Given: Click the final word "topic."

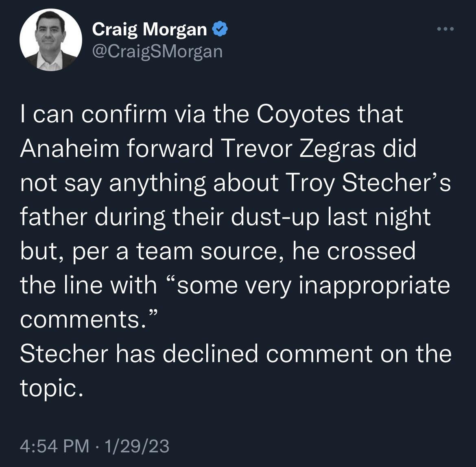Looking at the screenshot, I should (51, 389).
